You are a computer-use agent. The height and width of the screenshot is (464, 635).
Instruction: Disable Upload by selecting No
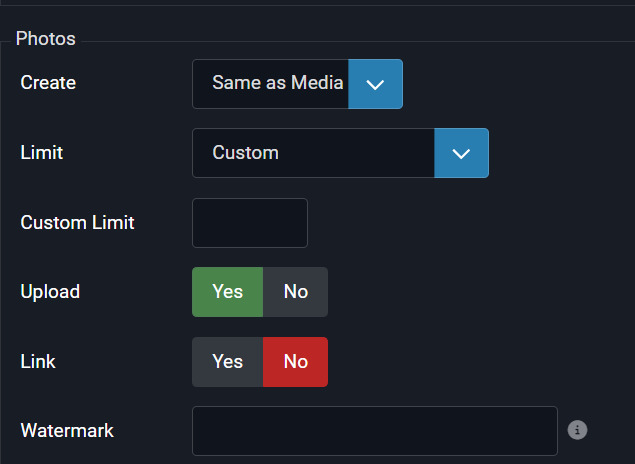coord(295,292)
